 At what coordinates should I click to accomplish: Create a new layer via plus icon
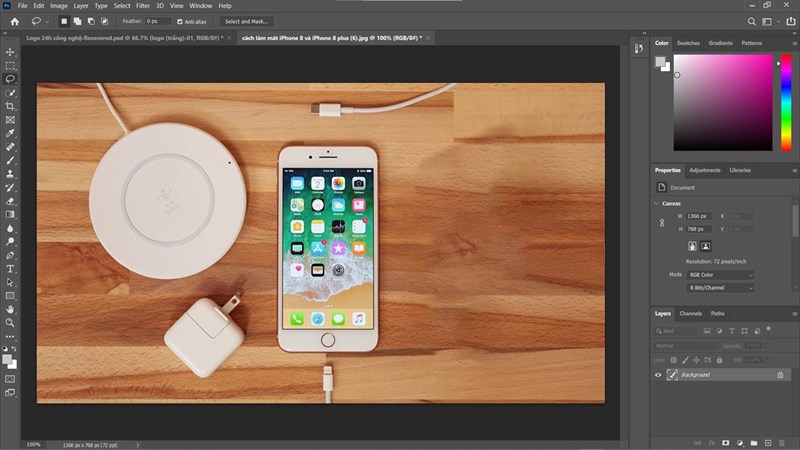point(768,443)
